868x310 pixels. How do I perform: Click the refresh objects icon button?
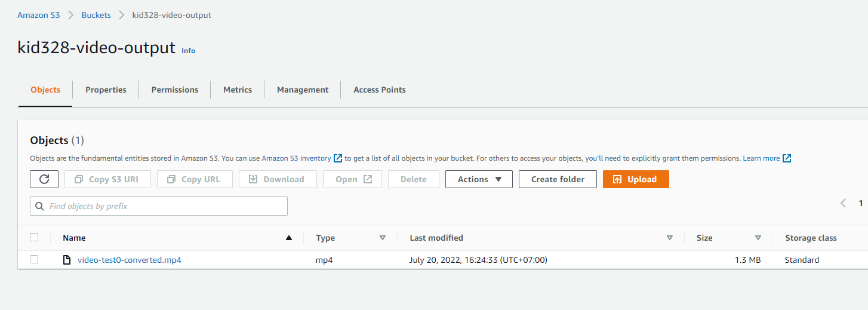(x=44, y=179)
